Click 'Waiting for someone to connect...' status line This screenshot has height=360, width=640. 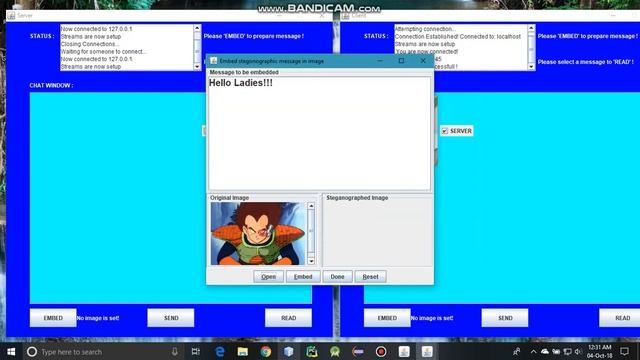[x=103, y=51]
